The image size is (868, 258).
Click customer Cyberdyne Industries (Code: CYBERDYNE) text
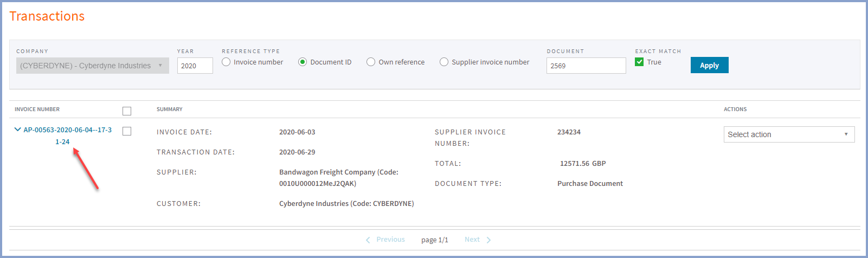click(x=346, y=203)
